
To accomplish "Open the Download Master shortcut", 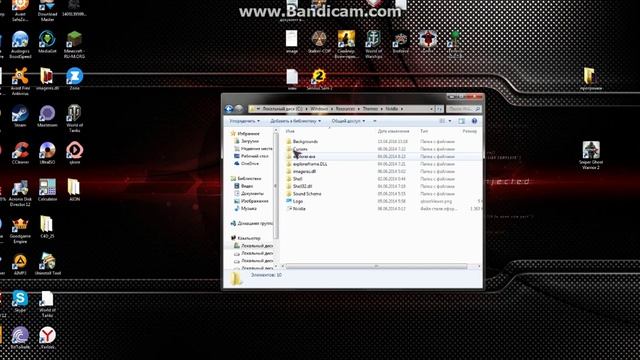I will (47, 11).
